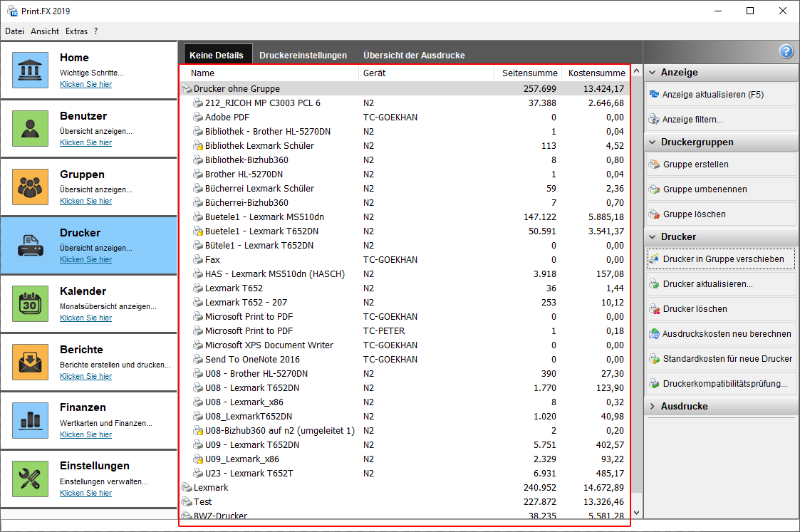The width and height of the screenshot is (800, 532).
Task: Click the Print.FX app icon in title bar
Action: tap(11, 11)
